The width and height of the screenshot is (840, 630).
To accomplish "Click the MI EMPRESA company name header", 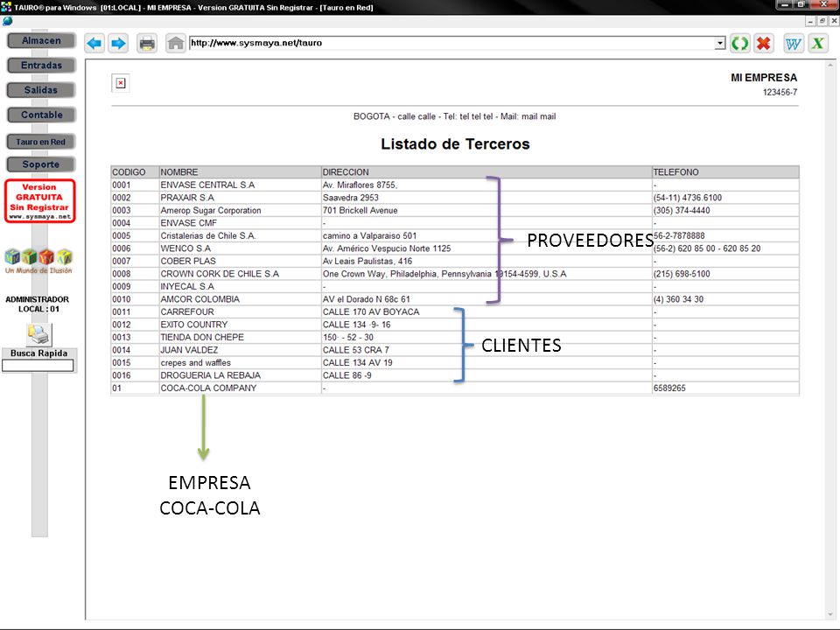I will click(x=764, y=78).
